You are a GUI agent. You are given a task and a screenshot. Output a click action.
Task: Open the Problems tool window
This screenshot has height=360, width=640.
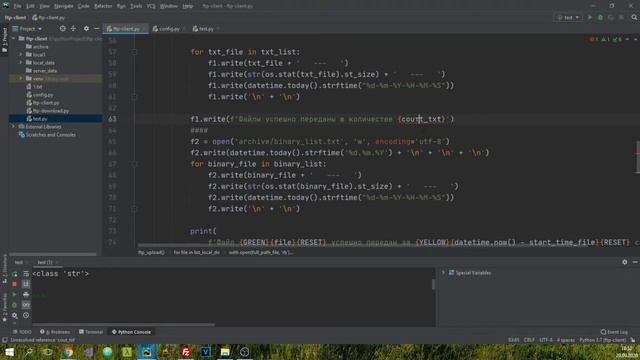(55, 332)
